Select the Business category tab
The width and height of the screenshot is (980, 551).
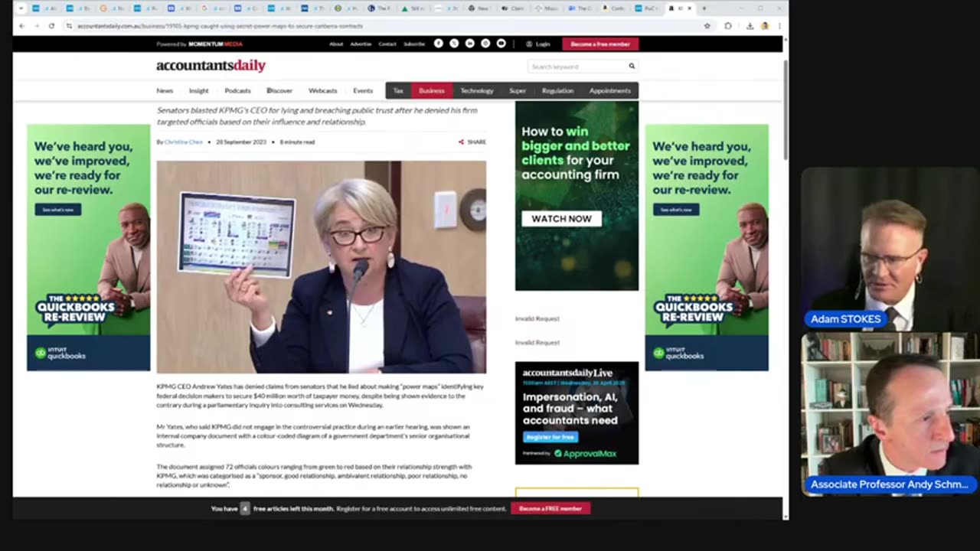(x=431, y=90)
